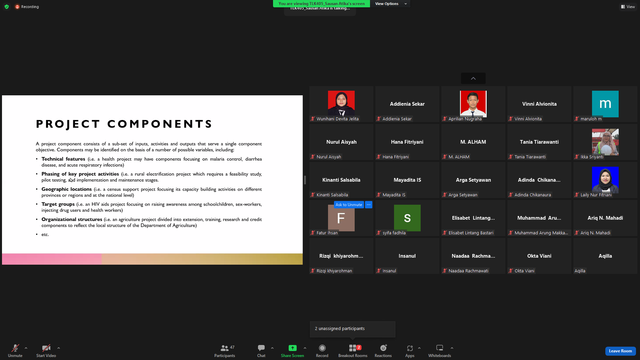Viewport: 640px width, 360px height.
Task: Open the Chat panel icon
Action: click(x=261, y=348)
